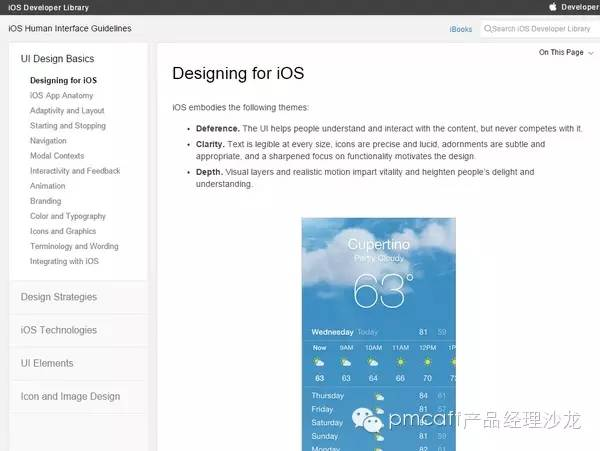Screen dimensions: 600x451
Task: Open Modal Contexts sidebar item
Action: [57, 156]
